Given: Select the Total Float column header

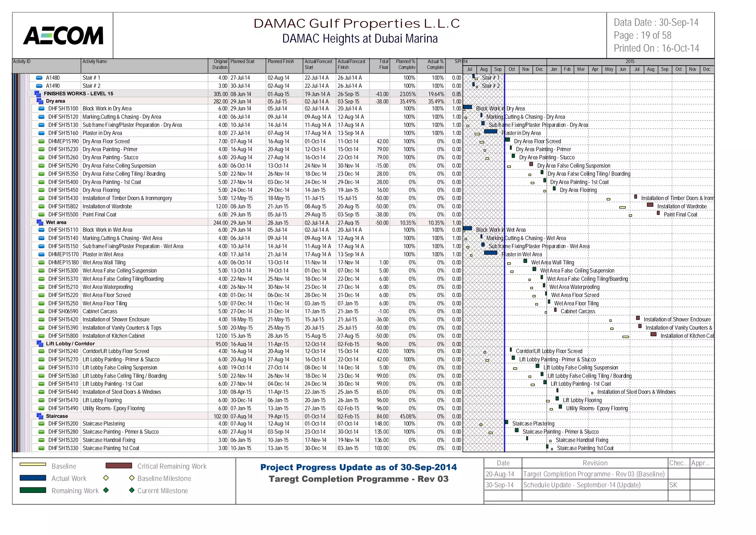Looking at the screenshot, I should (x=379, y=66).
